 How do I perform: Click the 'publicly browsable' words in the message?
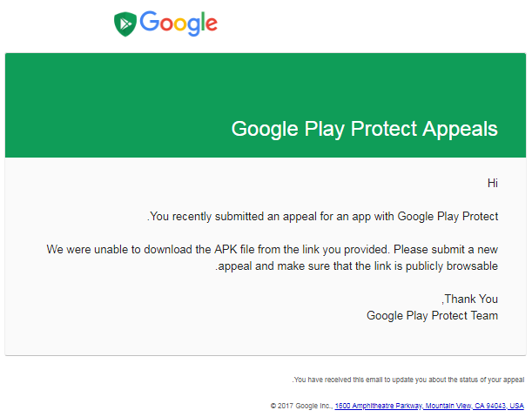click(x=452, y=266)
